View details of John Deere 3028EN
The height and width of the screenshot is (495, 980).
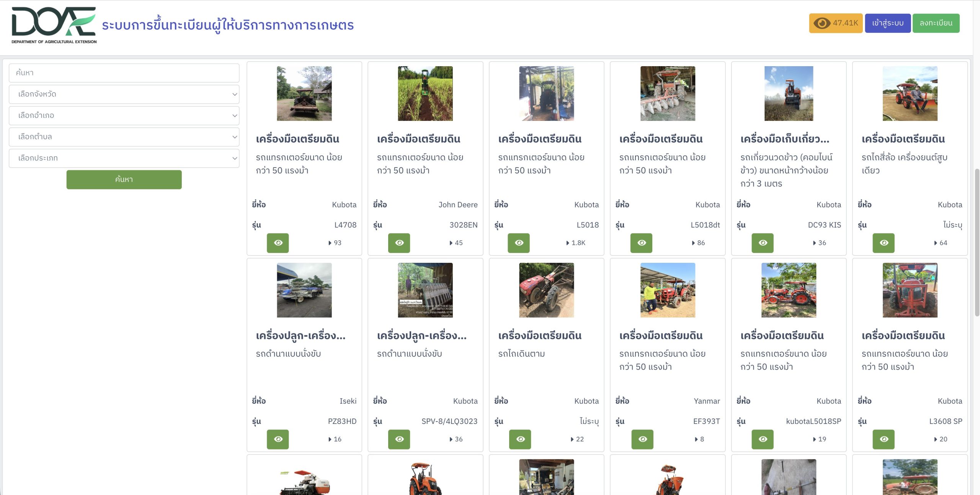(x=399, y=243)
